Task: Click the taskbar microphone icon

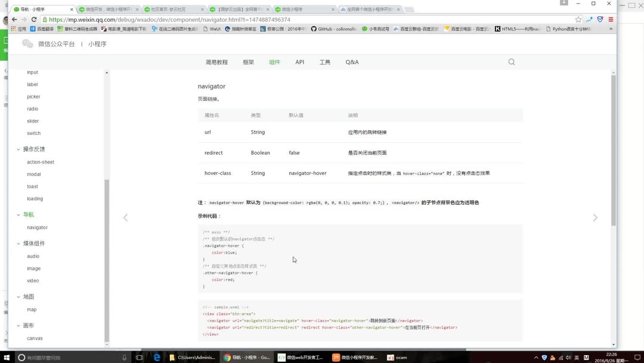Action: coord(123,357)
